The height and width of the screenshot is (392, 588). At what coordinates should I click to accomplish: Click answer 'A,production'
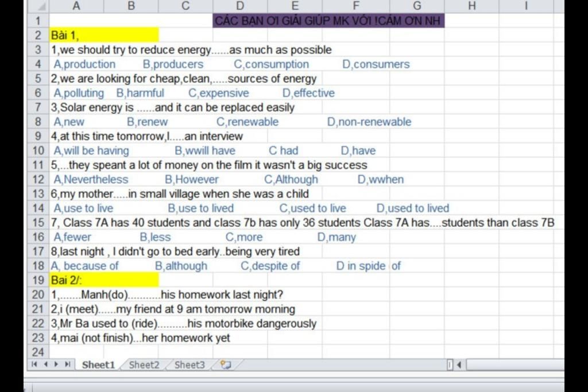click(x=84, y=64)
